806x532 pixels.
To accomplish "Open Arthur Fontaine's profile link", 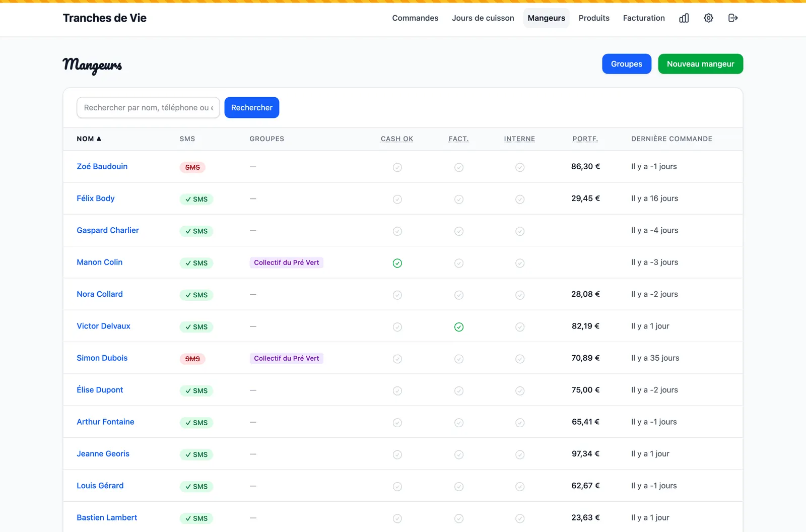I will pos(105,422).
